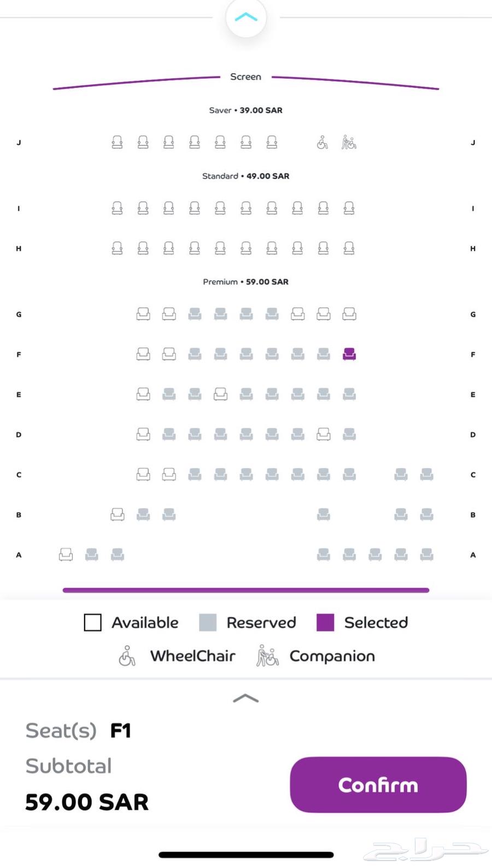Choose the rightmost seat in row H

point(349,249)
